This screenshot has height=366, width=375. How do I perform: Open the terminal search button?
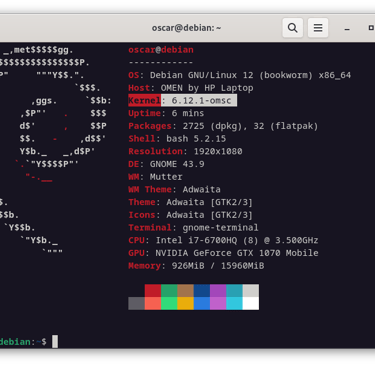coord(293,28)
